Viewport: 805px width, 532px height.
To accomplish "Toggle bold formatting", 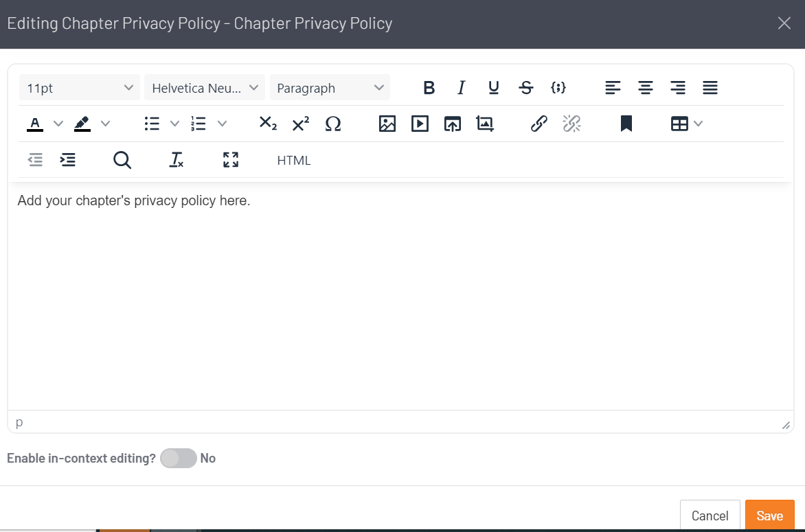I will coord(429,88).
